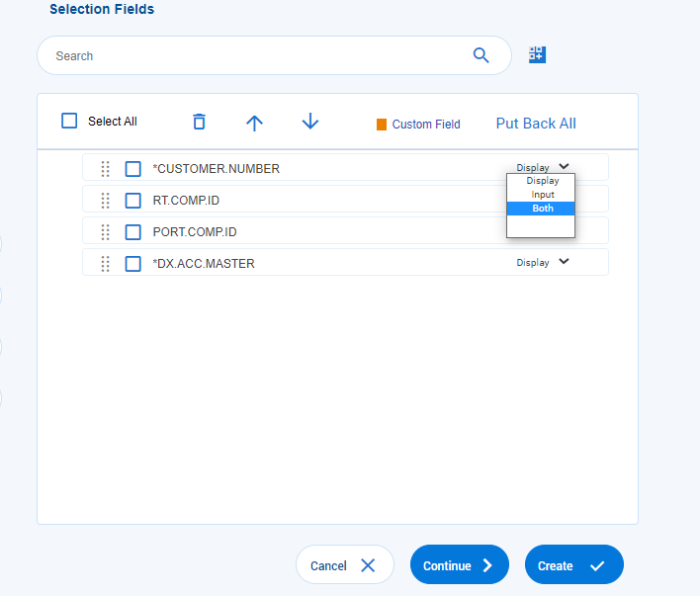Click the orange Custom Field swatch
This screenshot has height=596, width=700.
(x=382, y=125)
